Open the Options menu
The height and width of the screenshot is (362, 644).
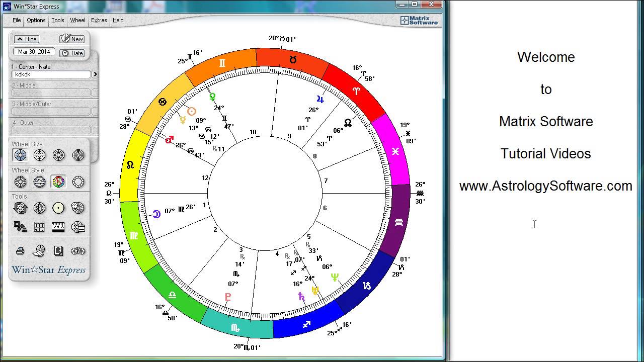click(36, 21)
